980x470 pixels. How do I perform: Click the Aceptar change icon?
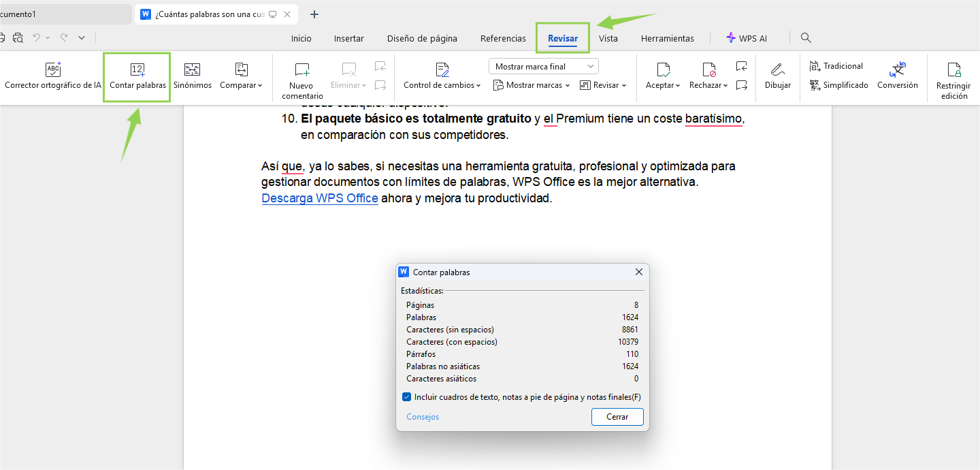click(663, 69)
